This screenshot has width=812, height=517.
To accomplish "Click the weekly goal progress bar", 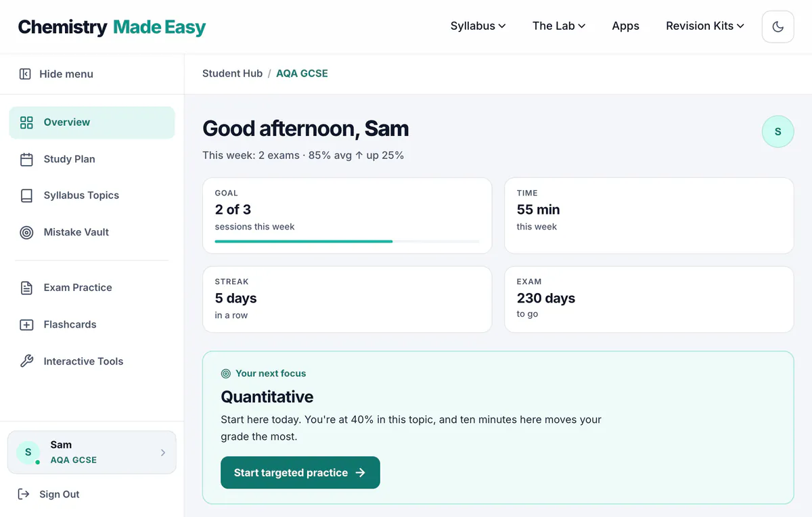I will pos(347,241).
